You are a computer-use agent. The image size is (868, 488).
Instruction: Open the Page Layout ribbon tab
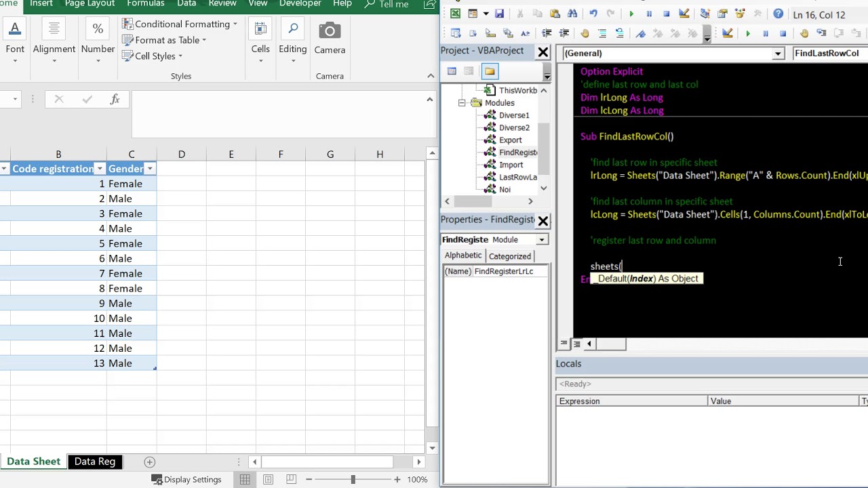90,4
